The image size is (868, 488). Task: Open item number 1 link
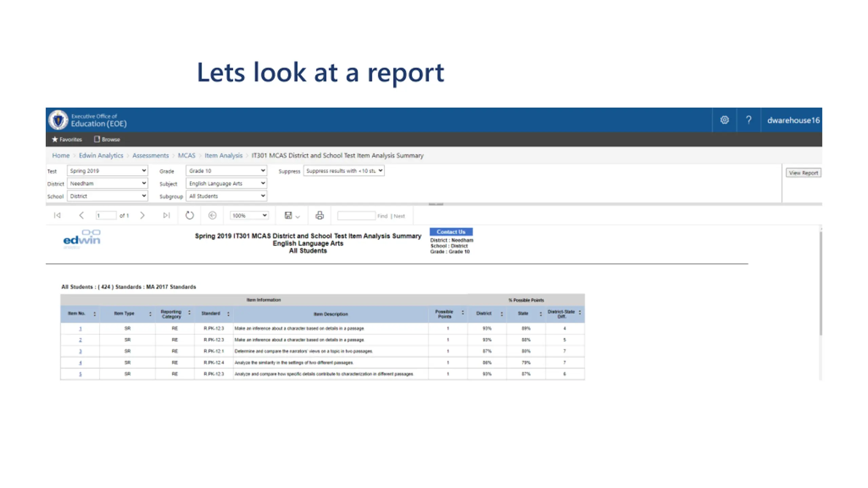(x=80, y=328)
